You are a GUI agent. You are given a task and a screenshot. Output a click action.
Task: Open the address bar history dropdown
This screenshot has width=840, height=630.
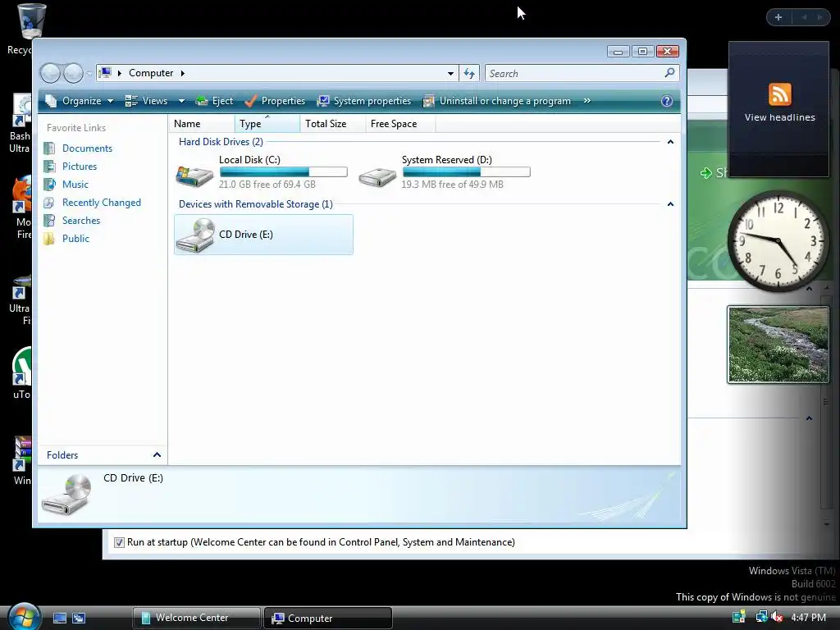tap(450, 73)
